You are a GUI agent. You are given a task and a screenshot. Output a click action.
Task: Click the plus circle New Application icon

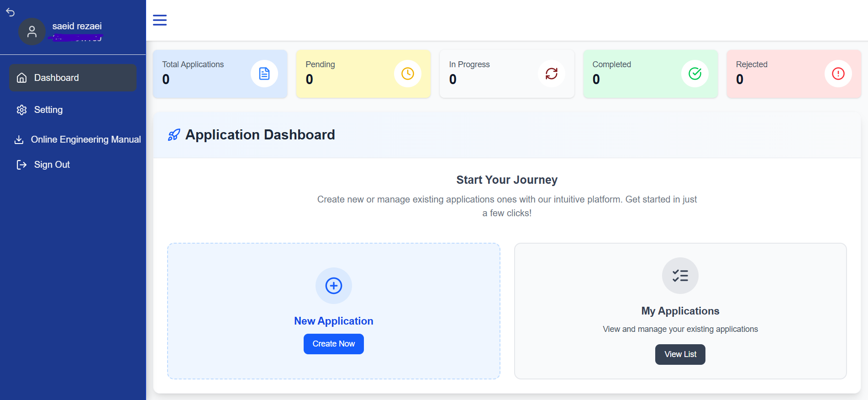pyautogui.click(x=334, y=286)
